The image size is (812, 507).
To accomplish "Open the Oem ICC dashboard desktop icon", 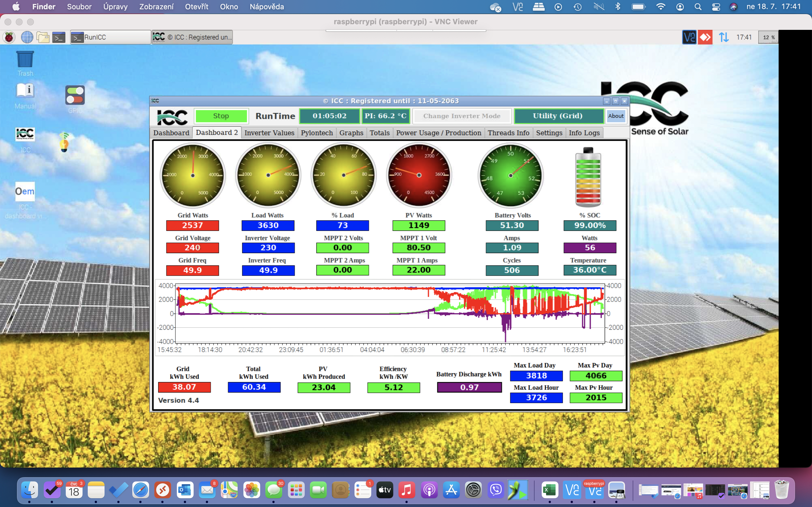I will click(25, 192).
